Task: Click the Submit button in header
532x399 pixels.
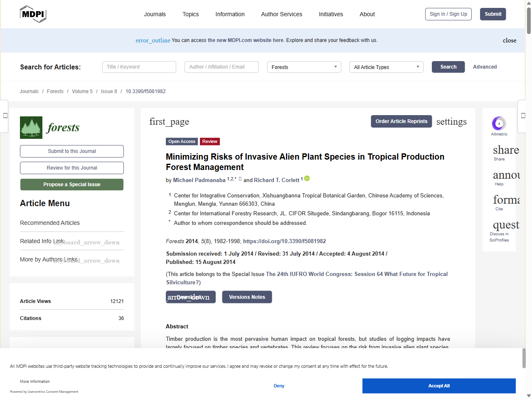Action: (x=493, y=14)
